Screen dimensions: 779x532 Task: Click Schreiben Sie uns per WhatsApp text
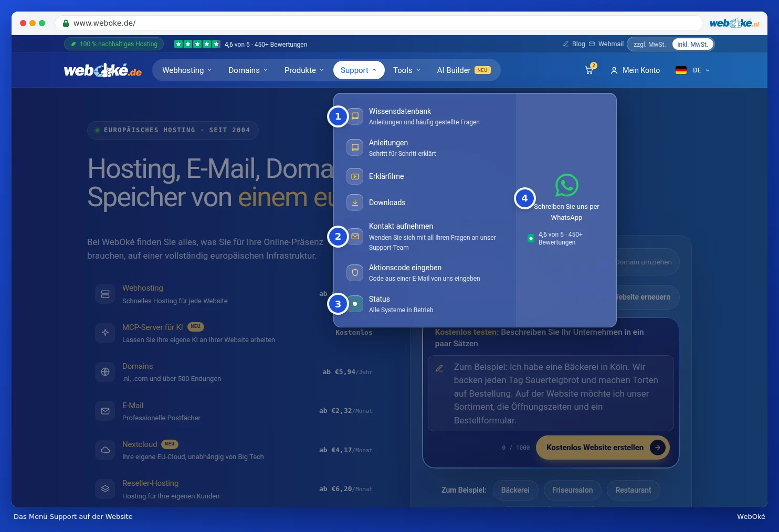566,212
